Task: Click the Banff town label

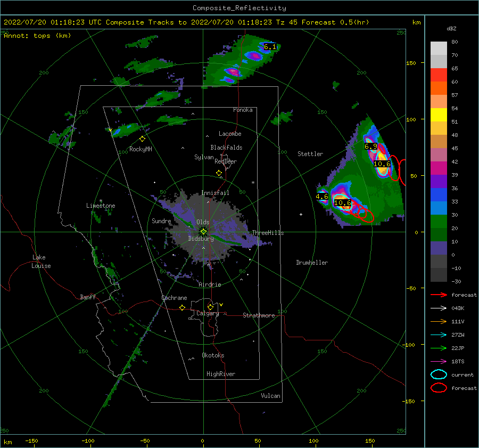Action: pos(88,297)
